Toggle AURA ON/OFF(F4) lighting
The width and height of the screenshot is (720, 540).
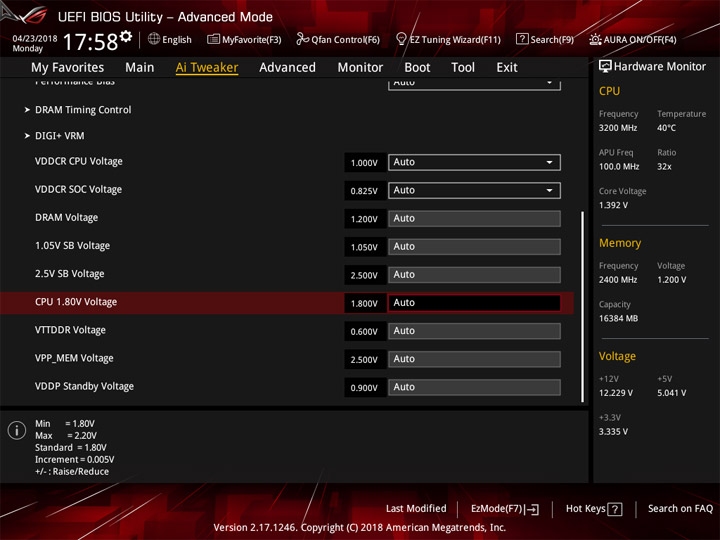click(x=633, y=39)
